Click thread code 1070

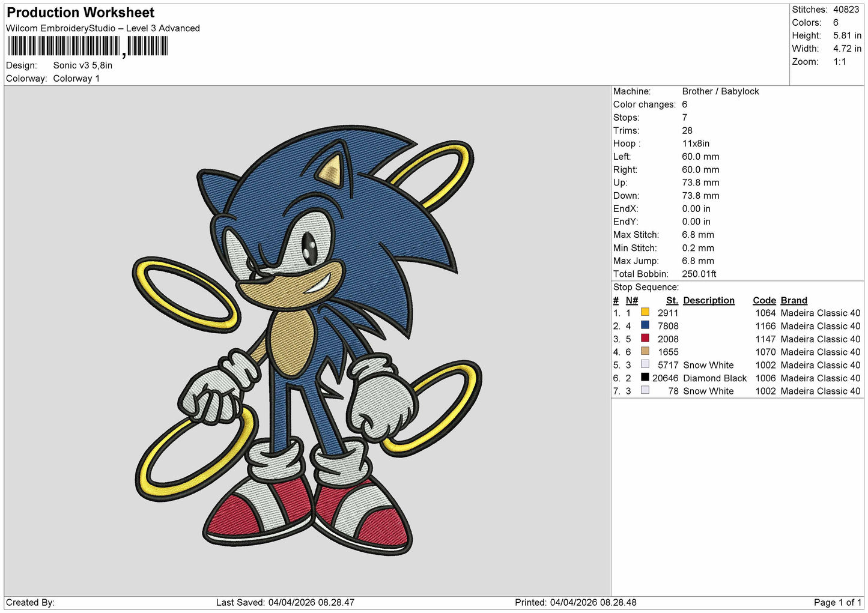pyautogui.click(x=765, y=352)
